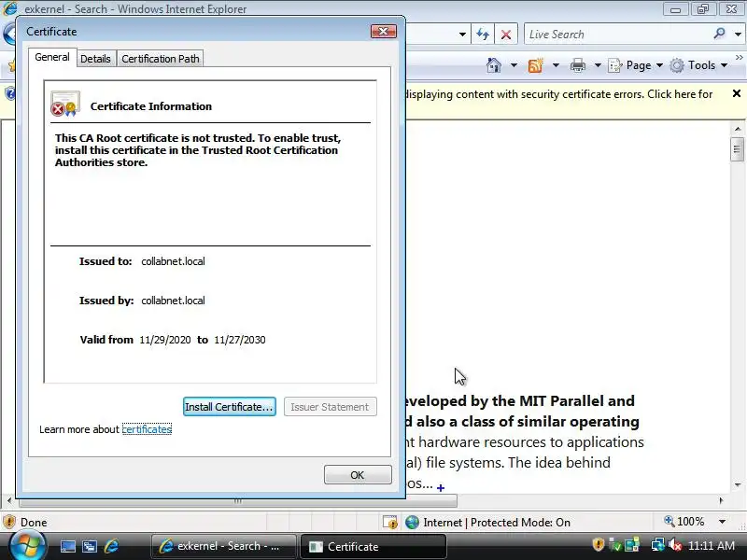Expand the Live Search options dropdown

click(x=738, y=35)
